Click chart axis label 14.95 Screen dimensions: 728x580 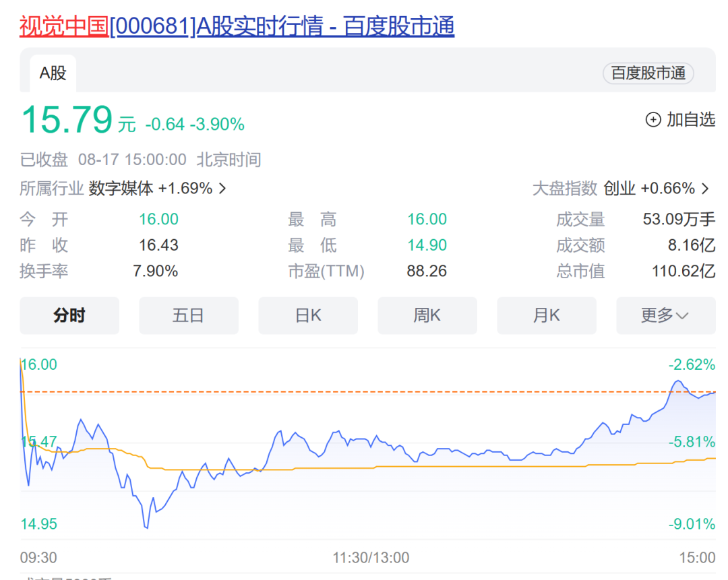39,524
